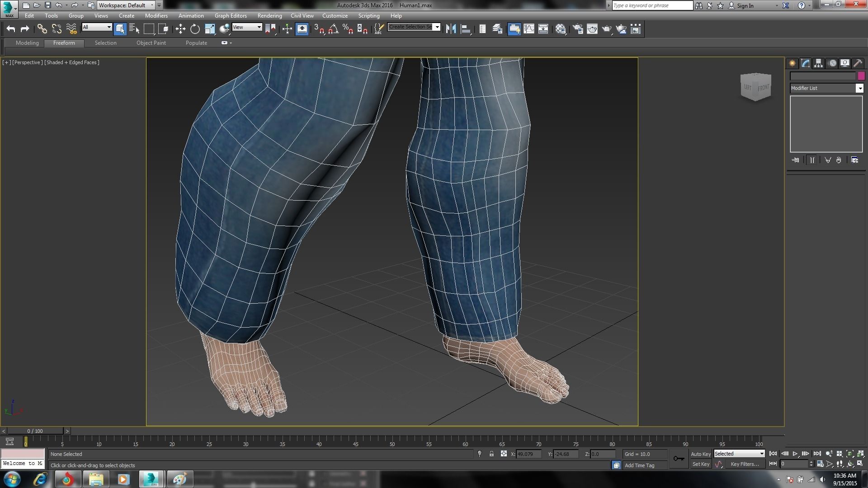Image resolution: width=868 pixels, height=488 pixels.
Task: Open the Rendered Frame Window icon
Action: coord(592,29)
